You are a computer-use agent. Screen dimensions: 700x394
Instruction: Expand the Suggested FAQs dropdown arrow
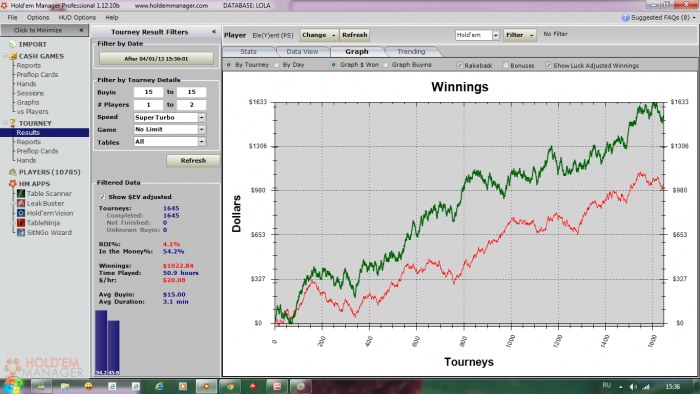[694, 17]
